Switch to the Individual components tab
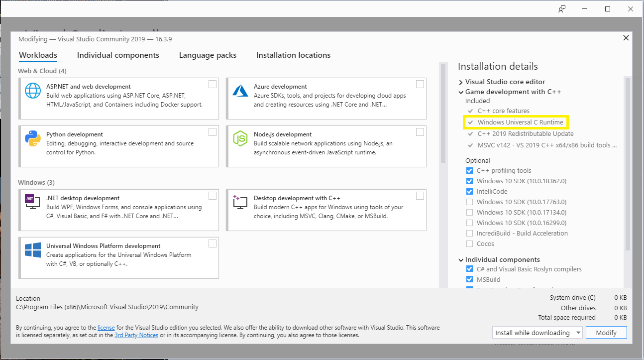Viewport: 644px width, 360px height. 118,55
